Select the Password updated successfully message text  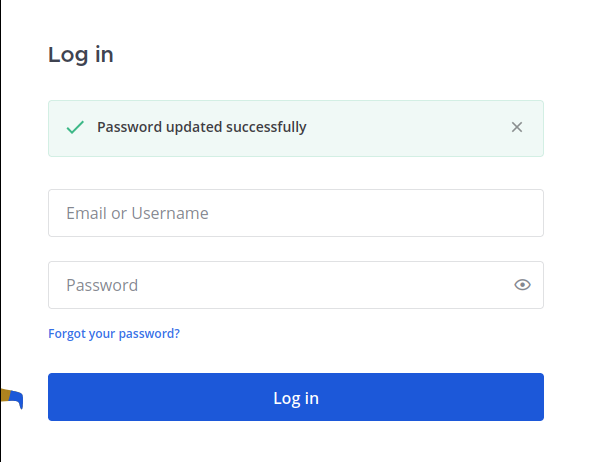pos(202,127)
